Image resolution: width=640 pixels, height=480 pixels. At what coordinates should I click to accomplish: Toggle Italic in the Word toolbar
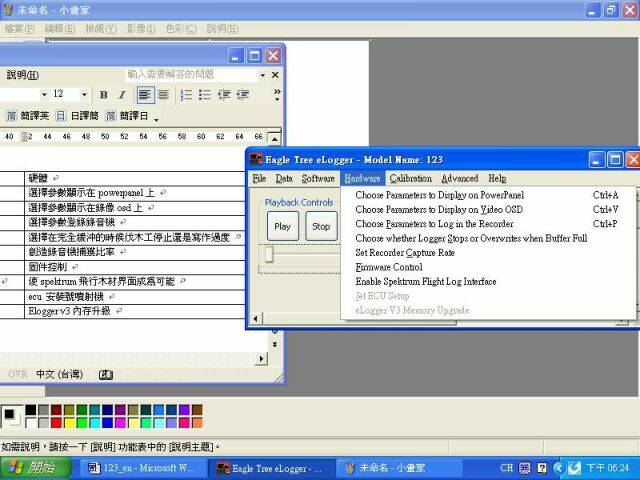(x=122, y=95)
